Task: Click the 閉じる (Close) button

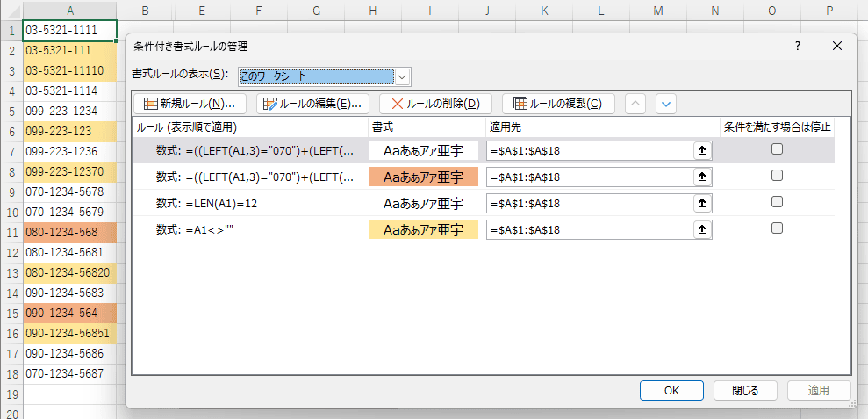Action: tap(745, 390)
